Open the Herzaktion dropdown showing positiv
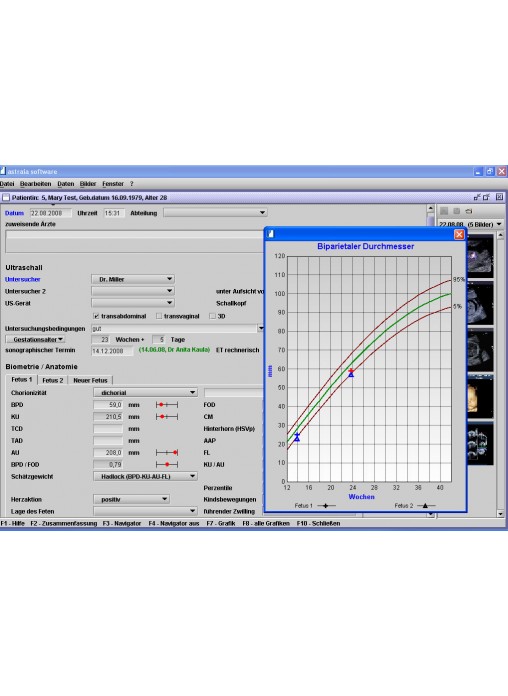Screen dimensions: 508x696 131,499
